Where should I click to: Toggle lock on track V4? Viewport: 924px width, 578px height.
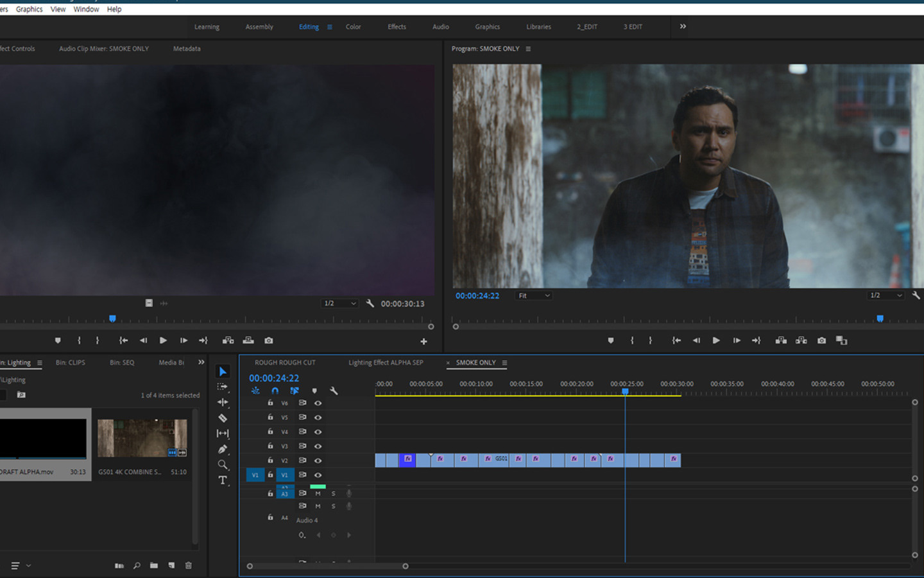(270, 432)
